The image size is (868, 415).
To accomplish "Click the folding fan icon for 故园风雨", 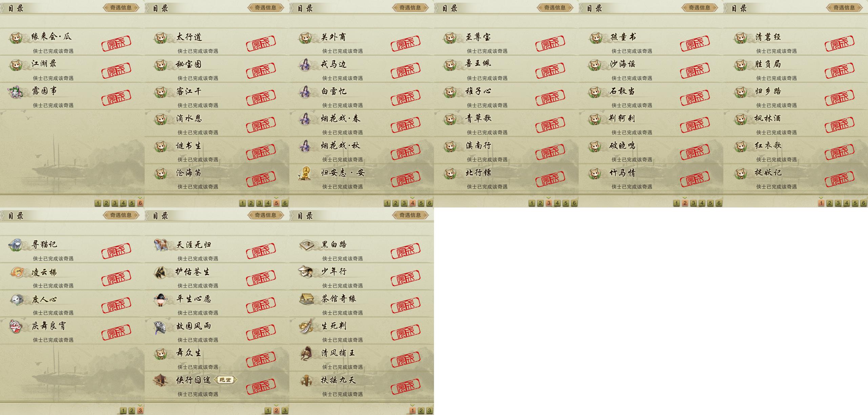I will [x=161, y=327].
